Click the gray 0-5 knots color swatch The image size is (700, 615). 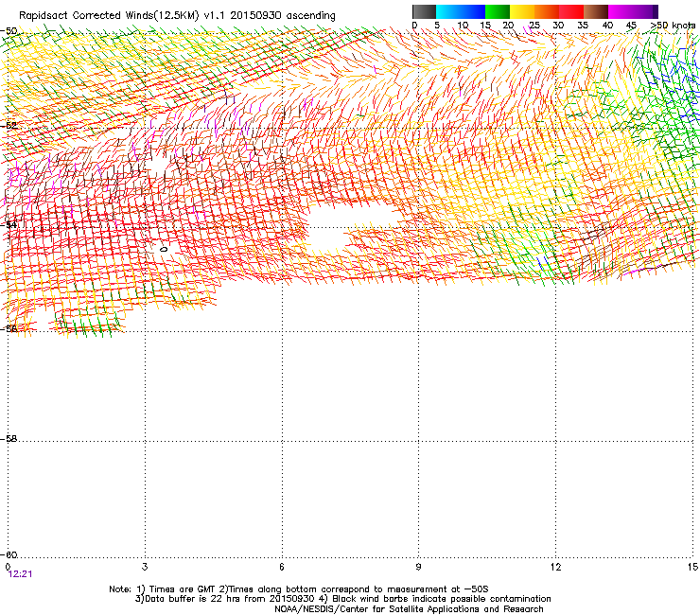pyautogui.click(x=424, y=11)
